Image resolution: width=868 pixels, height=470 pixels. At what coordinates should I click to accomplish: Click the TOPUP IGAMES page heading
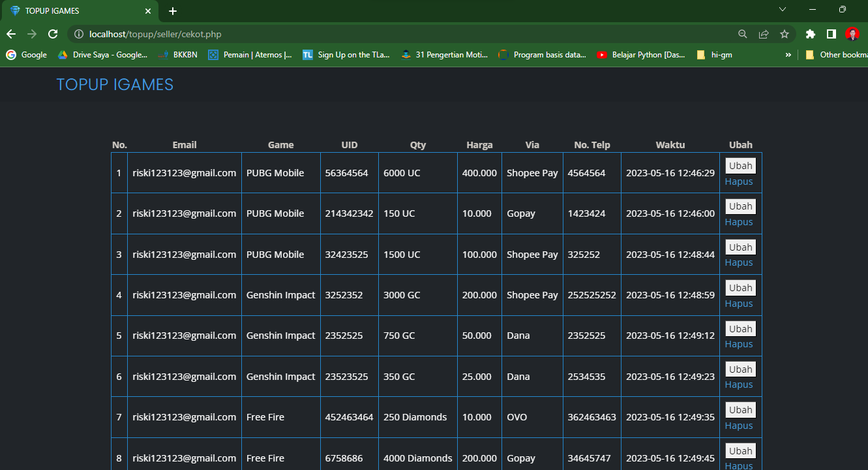pyautogui.click(x=115, y=84)
